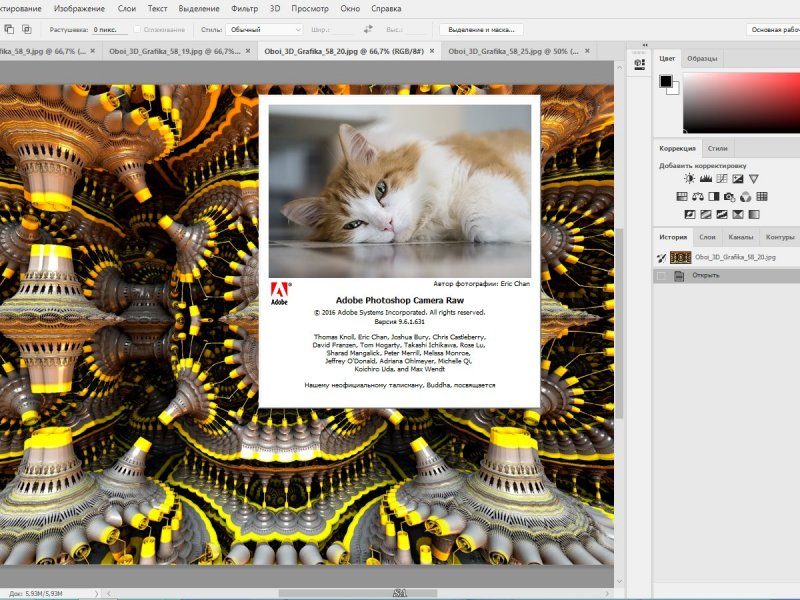This screenshot has width=800, height=600.
Task: Select the Открыть history state
Action: pos(727,276)
